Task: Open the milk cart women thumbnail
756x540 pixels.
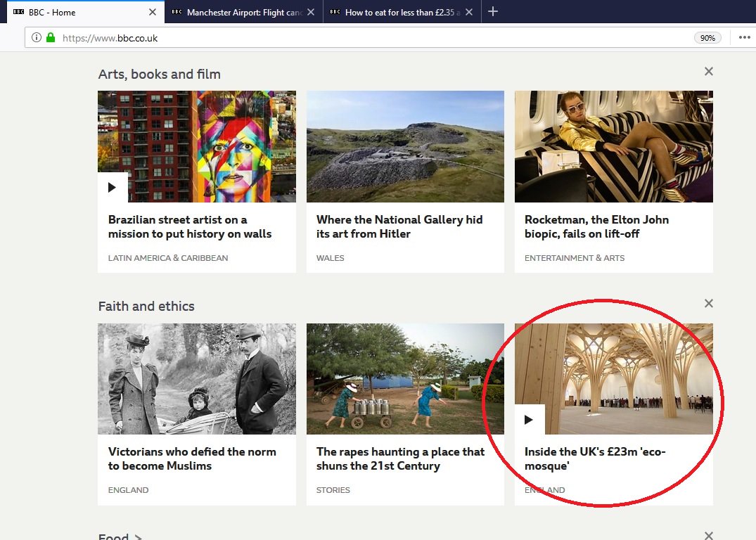Action: coord(405,379)
